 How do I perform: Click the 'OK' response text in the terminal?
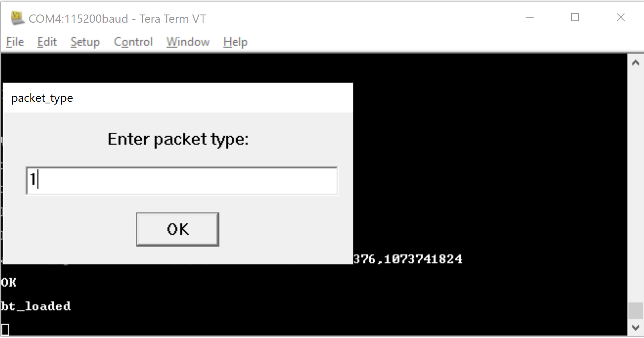click(9, 282)
